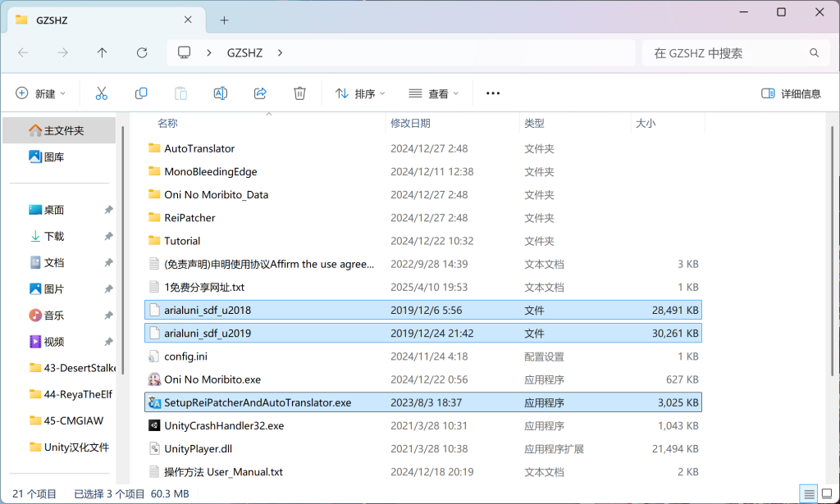Toggle the details pane (详细信息)
Image resolution: width=840 pixels, height=504 pixels.
point(791,93)
